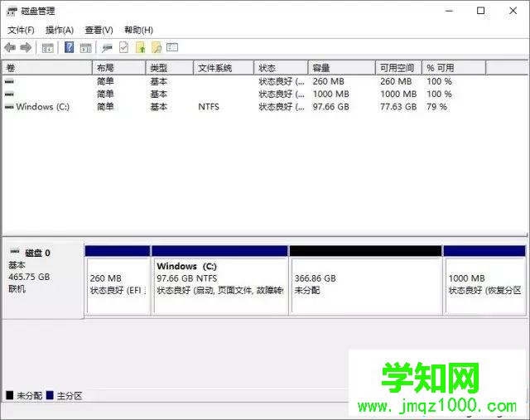Select the 260 MB EFI partition block
Image resolution: width=530 pixels, height=420 pixels.
click(x=118, y=280)
